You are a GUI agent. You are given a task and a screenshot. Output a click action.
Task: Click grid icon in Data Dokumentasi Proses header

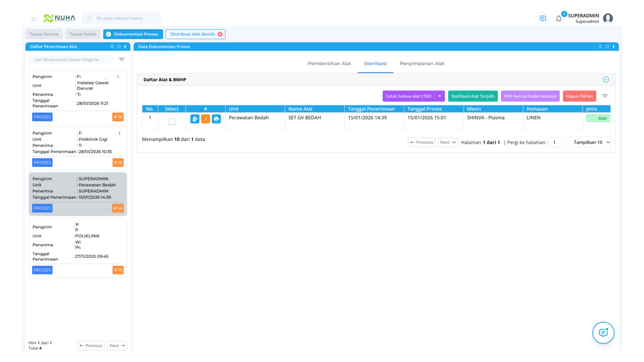[x=600, y=47]
